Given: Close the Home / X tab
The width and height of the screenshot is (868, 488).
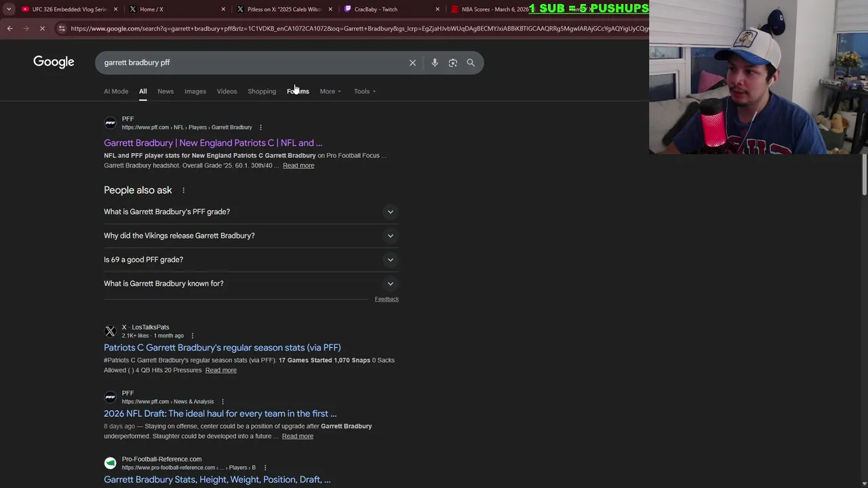Looking at the screenshot, I should (223, 9).
